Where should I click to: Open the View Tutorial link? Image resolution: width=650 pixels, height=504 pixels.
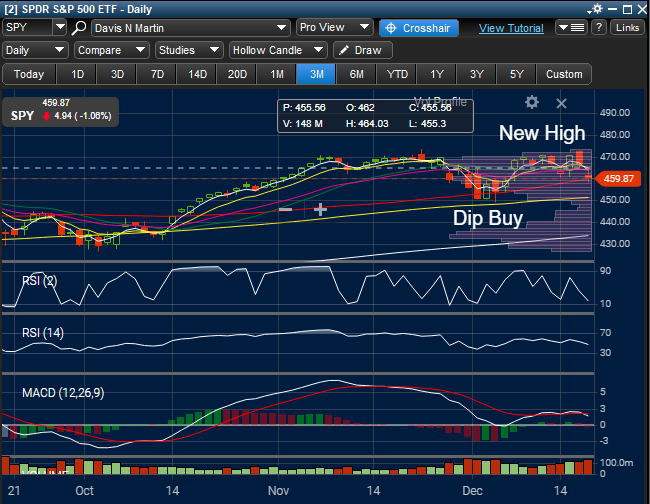coord(511,28)
